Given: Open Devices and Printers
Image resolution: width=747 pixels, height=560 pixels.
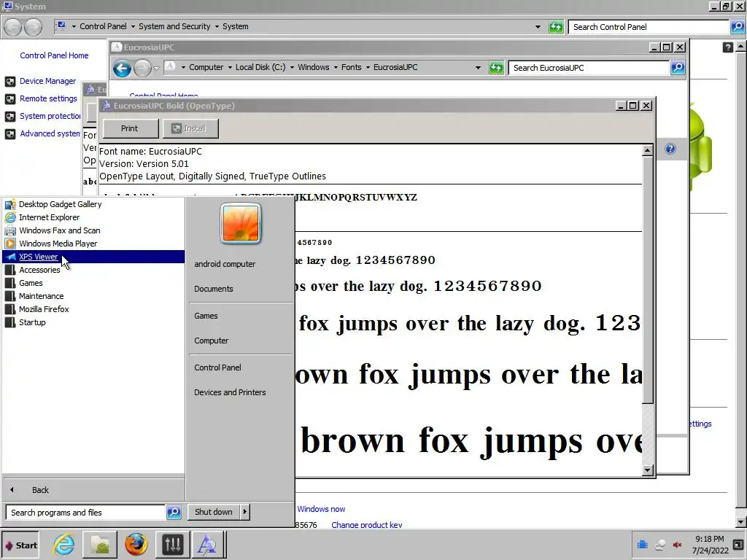Looking at the screenshot, I should (x=230, y=392).
